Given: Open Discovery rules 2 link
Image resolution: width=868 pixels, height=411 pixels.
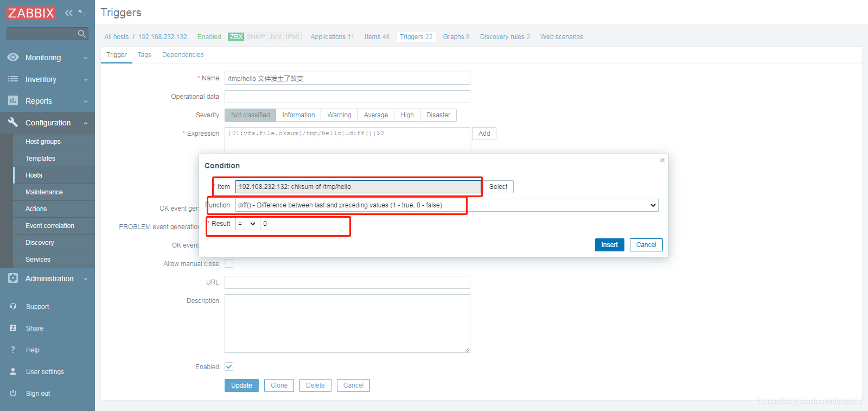Looking at the screenshot, I should (x=505, y=37).
